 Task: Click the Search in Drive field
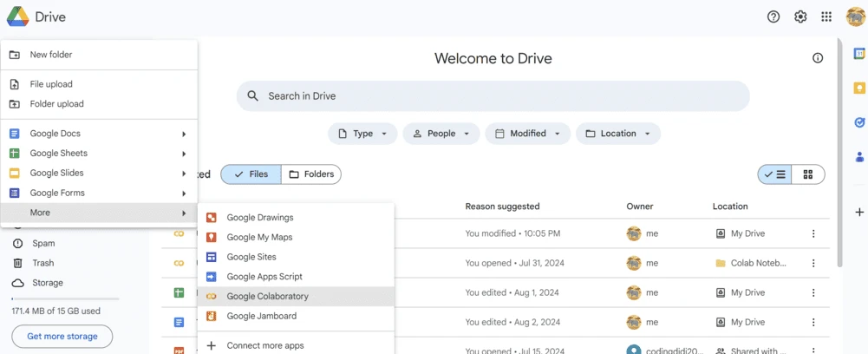[493, 96]
